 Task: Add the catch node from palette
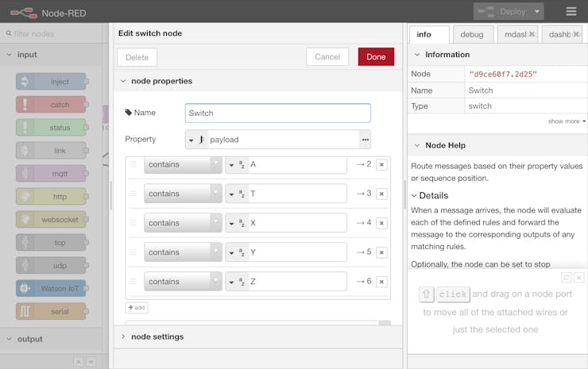51,105
